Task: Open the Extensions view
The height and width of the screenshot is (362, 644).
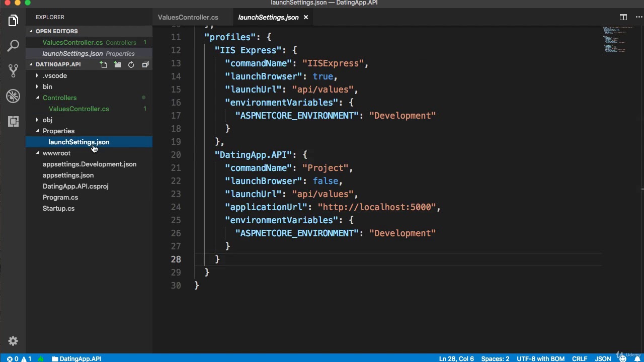Action: pyautogui.click(x=13, y=121)
